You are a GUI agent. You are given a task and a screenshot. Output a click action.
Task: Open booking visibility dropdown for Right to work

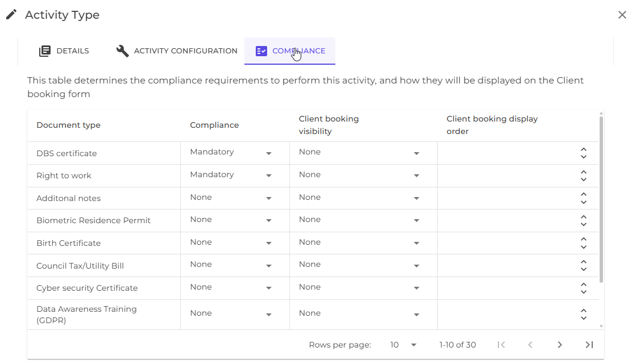point(359,175)
